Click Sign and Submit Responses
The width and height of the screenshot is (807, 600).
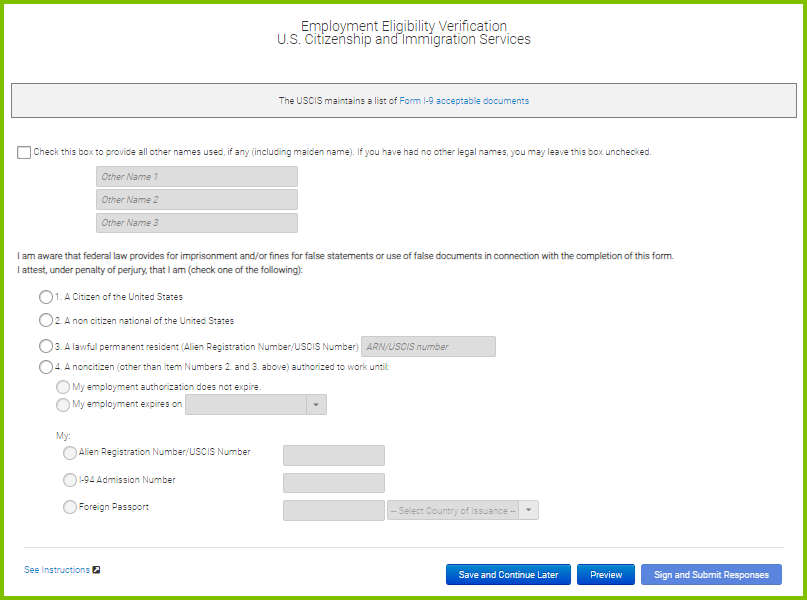[x=711, y=575]
